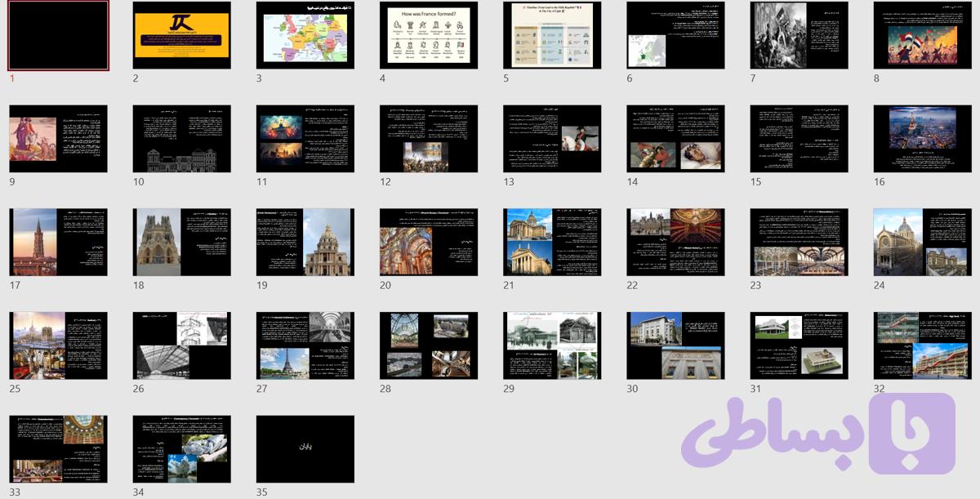Image resolution: width=980 pixels, height=499 pixels.
Task: Select blank black slide 1 thumbnail
Action: click(58, 35)
